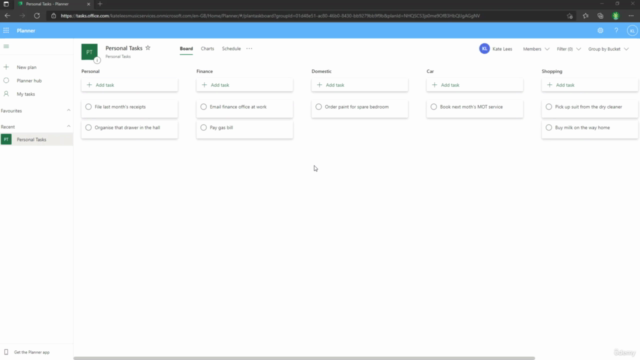Add task in the Car bucket
The image size is (640, 360).
pos(475,85)
